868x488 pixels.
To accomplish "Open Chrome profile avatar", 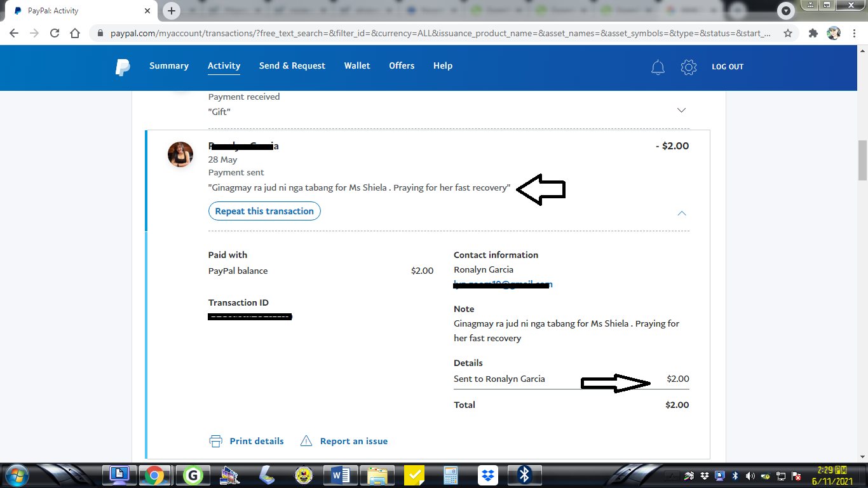I will click(834, 33).
